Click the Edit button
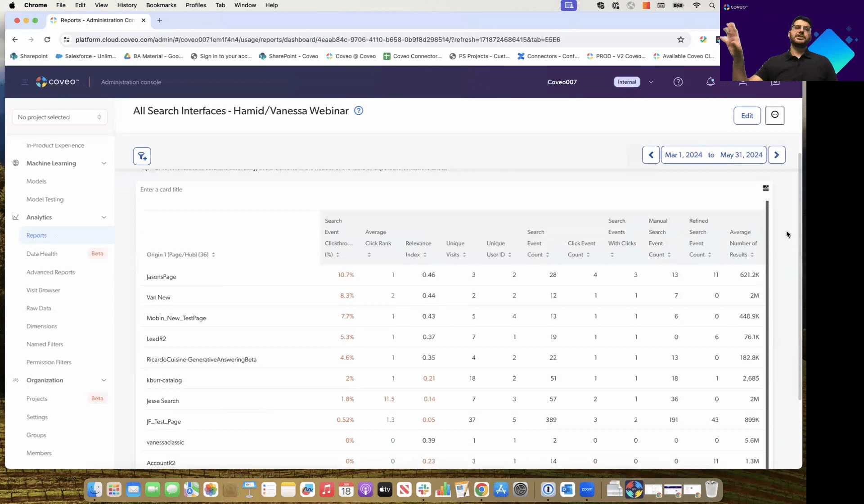The height and width of the screenshot is (504, 864). pos(747,116)
